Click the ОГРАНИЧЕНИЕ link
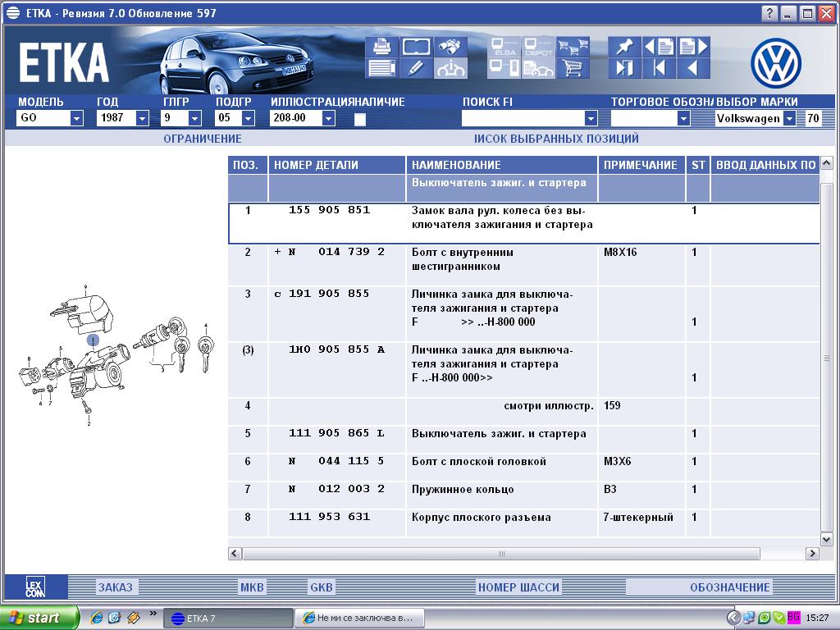 tap(203, 139)
